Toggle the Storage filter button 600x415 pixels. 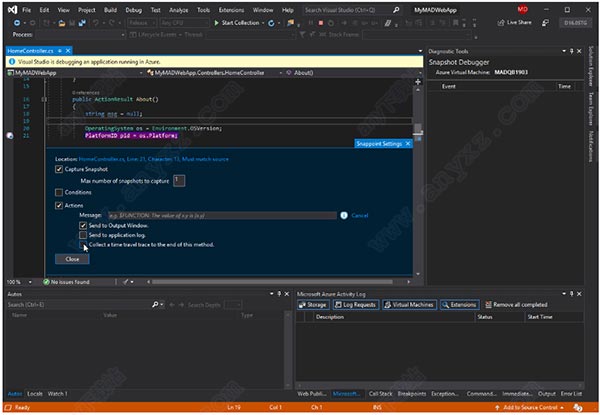(x=313, y=304)
